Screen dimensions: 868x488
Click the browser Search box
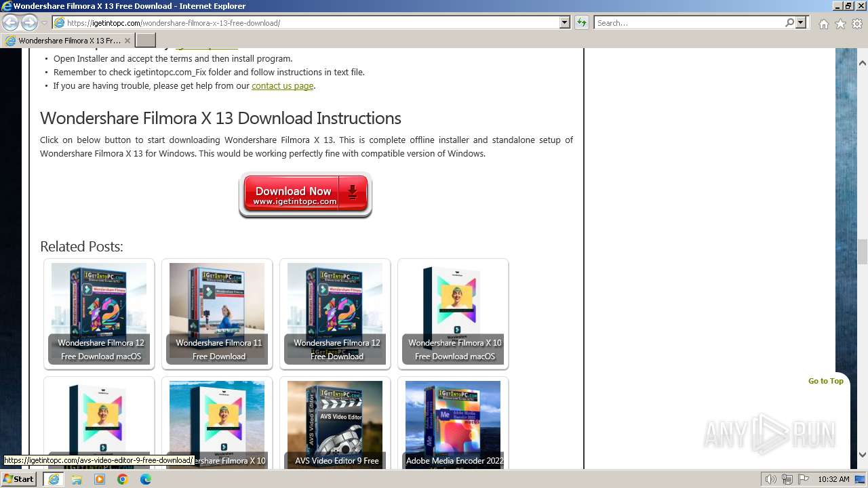688,22
